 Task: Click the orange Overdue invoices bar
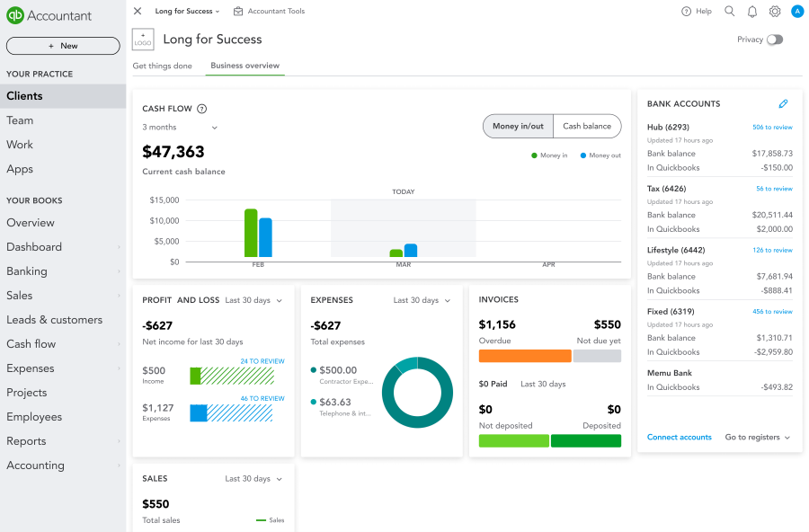pyautogui.click(x=525, y=356)
